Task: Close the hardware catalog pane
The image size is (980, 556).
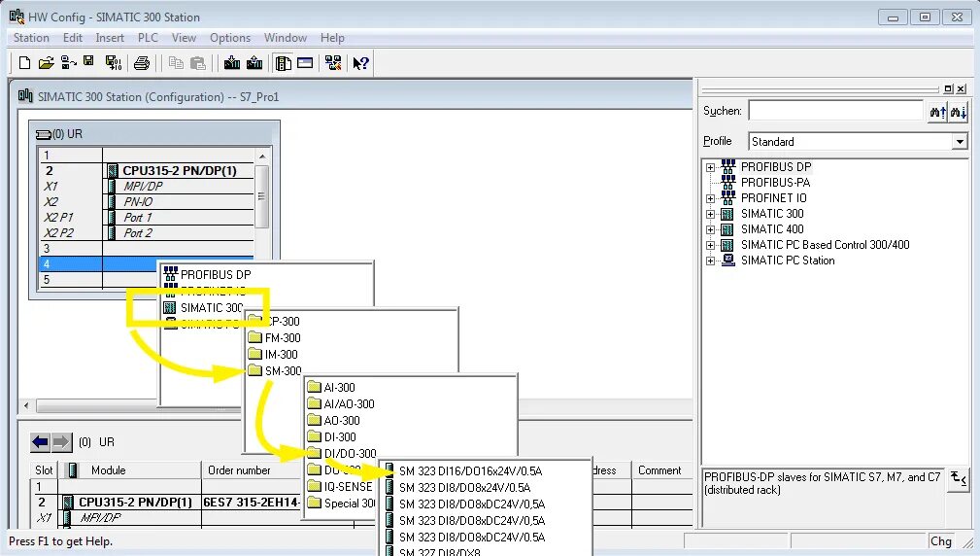Action: [x=962, y=88]
